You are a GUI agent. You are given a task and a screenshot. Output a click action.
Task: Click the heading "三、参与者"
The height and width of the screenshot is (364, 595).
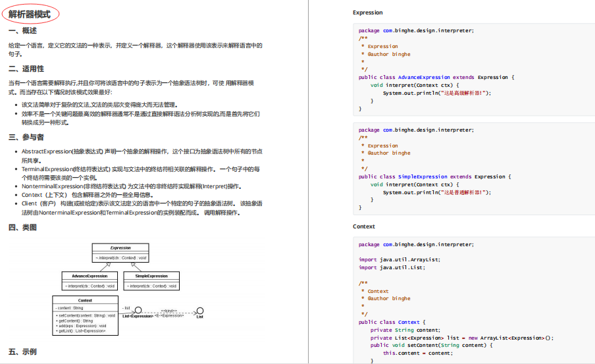(x=26, y=137)
